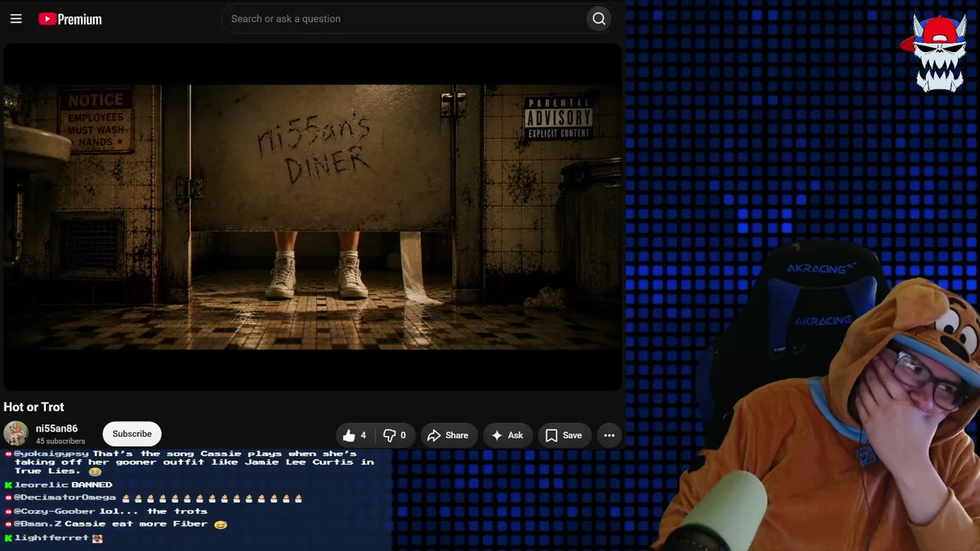Dislike the video with thumbs down

pyautogui.click(x=395, y=435)
